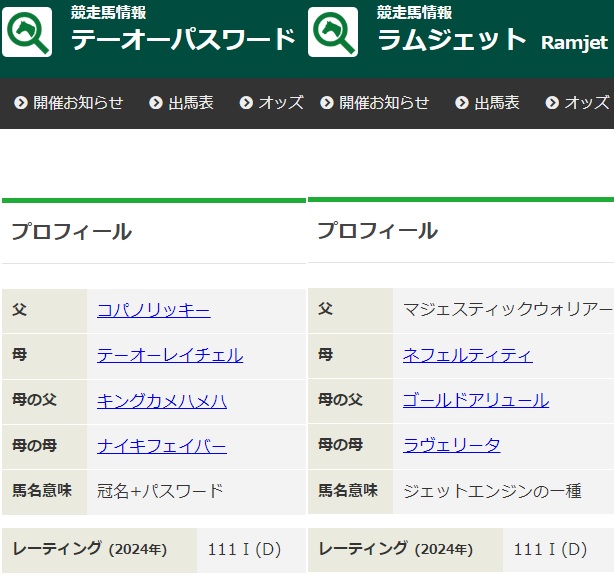Click arrow icon before 開催お知らせ on テーオーパスワード page

(20, 103)
